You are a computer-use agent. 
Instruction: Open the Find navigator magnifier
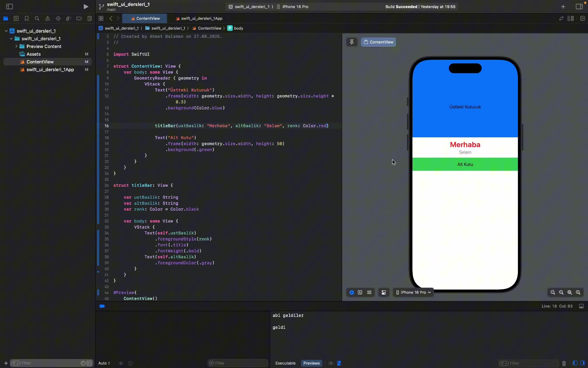37,18
